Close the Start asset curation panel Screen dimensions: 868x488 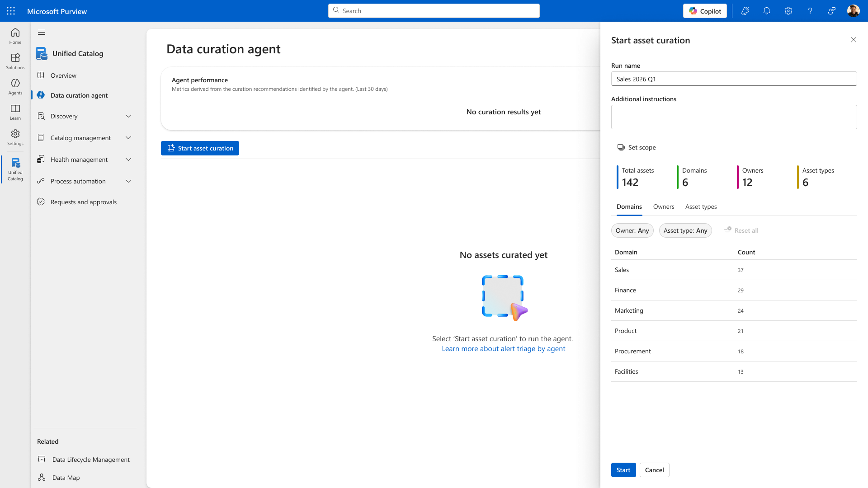[854, 40]
